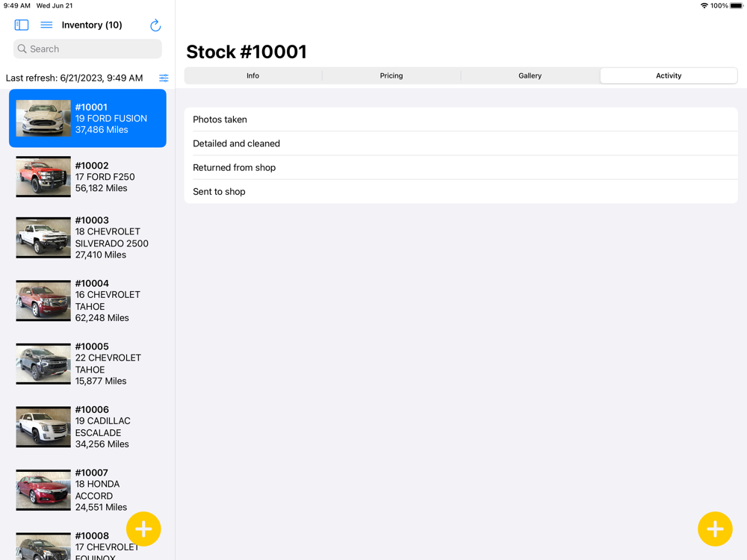
Task: Select the #10008 Chevrolet Equinox thumbnail
Action: coord(43,547)
